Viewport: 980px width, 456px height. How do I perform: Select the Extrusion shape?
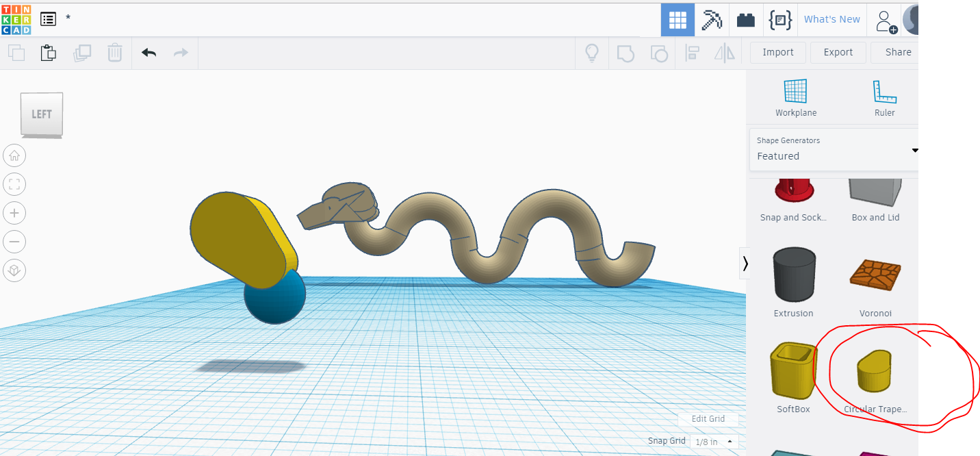click(794, 282)
